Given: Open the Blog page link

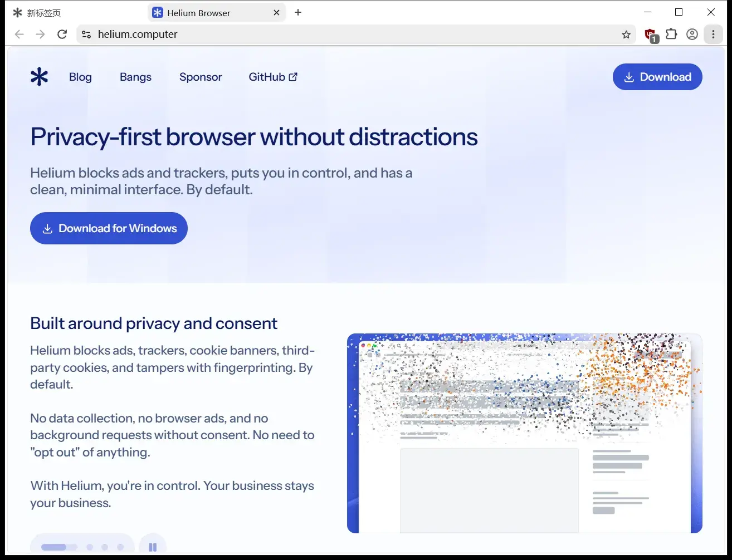Looking at the screenshot, I should coord(80,77).
